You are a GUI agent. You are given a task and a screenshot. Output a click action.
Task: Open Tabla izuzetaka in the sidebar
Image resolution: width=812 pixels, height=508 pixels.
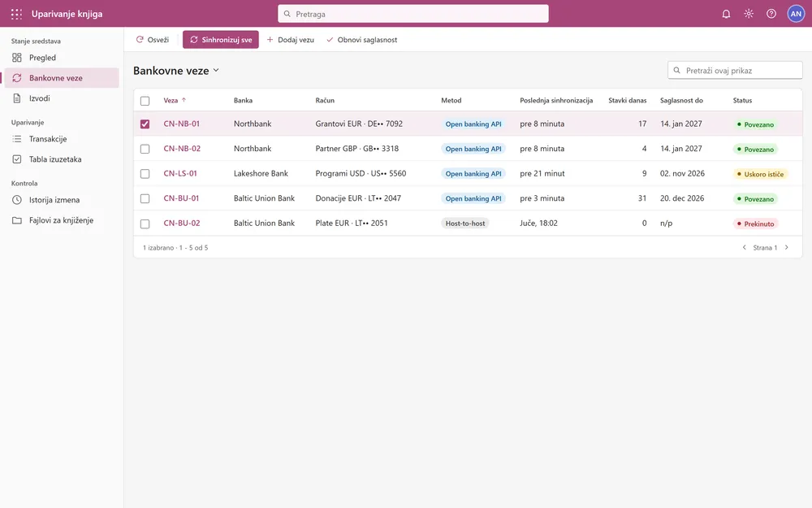[62, 159]
